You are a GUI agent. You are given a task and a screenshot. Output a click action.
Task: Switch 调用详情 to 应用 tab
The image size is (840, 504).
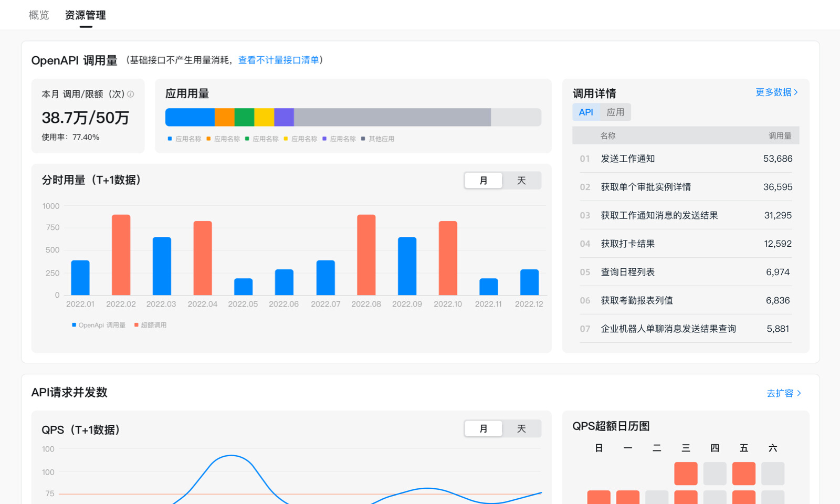[x=615, y=112]
